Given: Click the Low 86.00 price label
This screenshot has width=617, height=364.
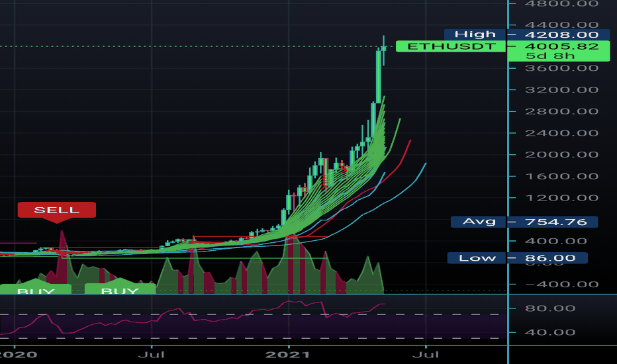Looking at the screenshot, I should click(x=518, y=258).
